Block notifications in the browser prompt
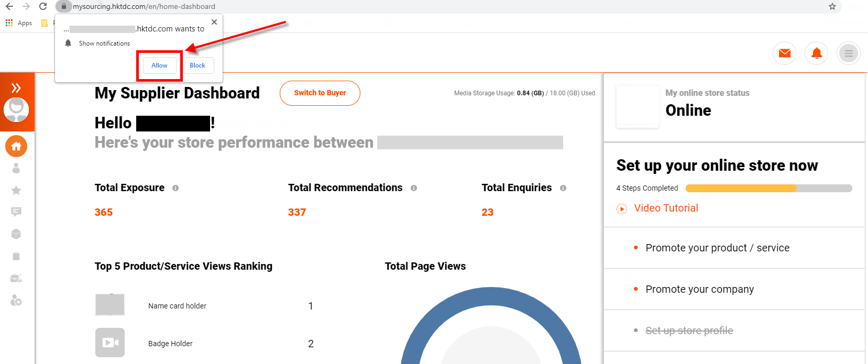Screen dimensions: 868x364 (x=197, y=65)
